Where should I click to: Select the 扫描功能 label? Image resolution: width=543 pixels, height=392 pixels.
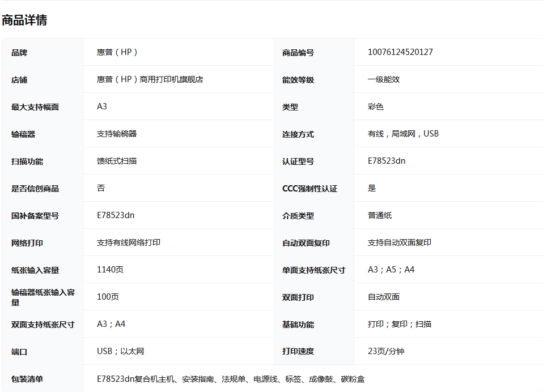(27, 161)
